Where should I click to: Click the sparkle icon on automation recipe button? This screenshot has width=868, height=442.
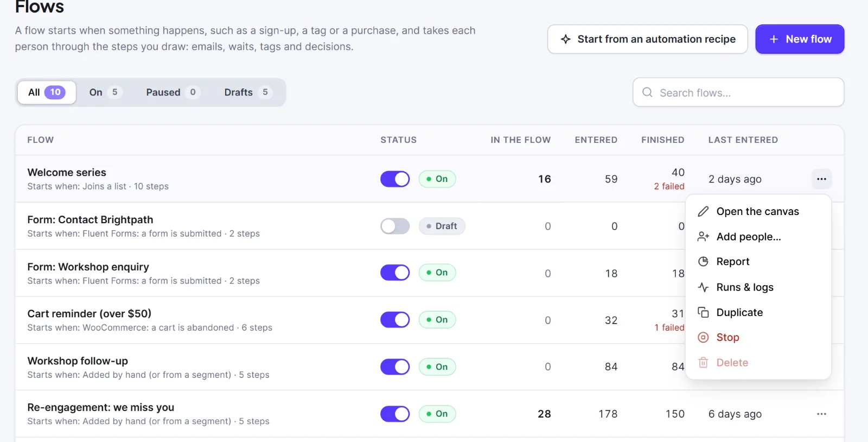click(565, 39)
